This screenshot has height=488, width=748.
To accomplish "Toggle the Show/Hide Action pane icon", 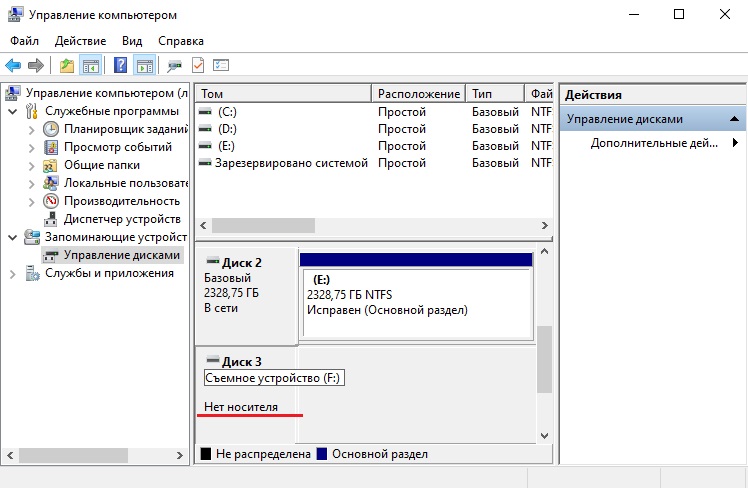I will click(x=145, y=65).
